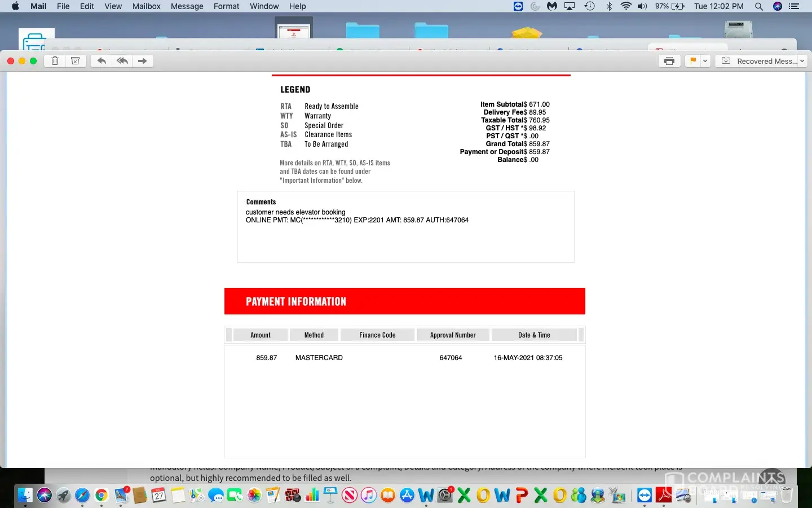
Task: Open the Message menu in the menu bar
Action: pyautogui.click(x=187, y=6)
